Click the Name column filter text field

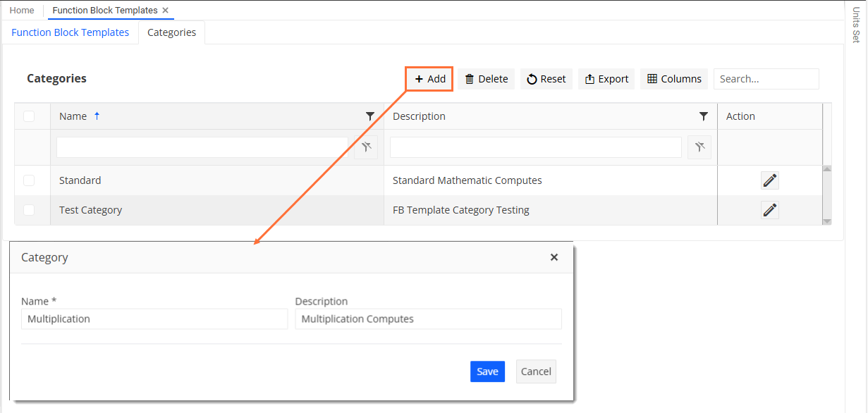click(202, 147)
